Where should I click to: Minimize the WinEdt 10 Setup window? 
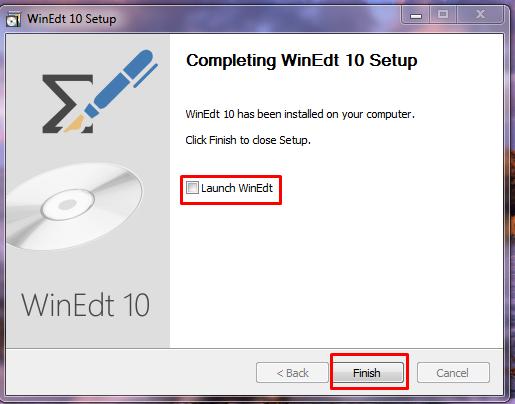pyautogui.click(x=416, y=15)
